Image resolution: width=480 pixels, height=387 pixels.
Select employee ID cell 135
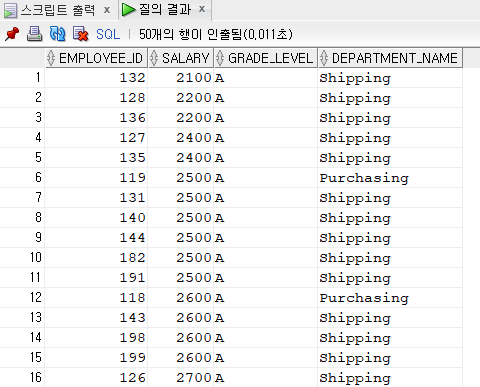point(96,158)
